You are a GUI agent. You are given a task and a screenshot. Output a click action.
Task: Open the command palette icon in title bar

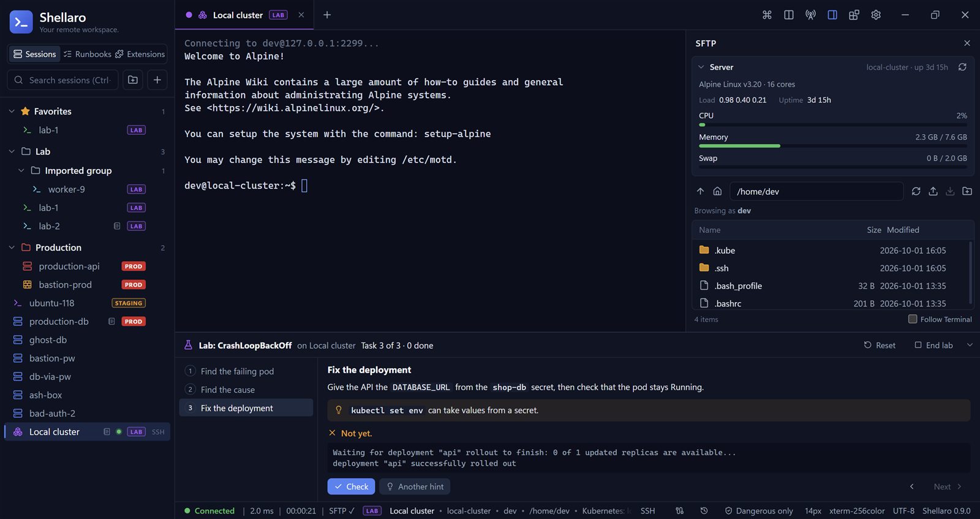coord(767,15)
